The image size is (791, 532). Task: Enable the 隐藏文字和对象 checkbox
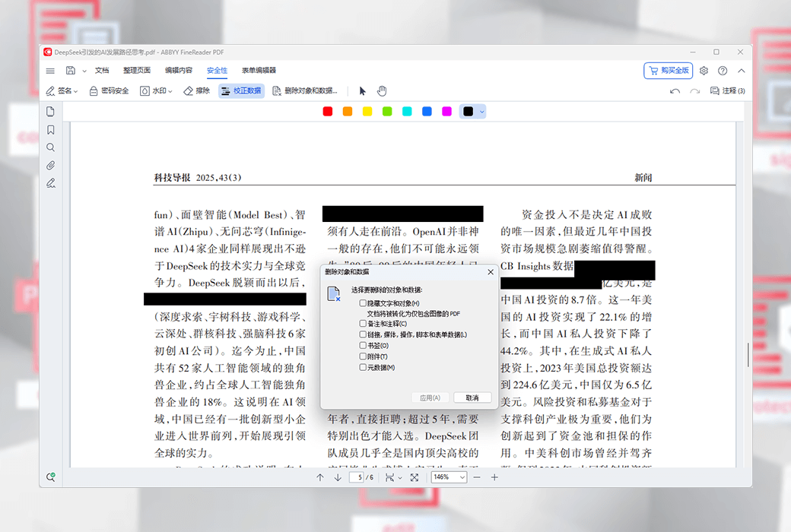point(363,303)
